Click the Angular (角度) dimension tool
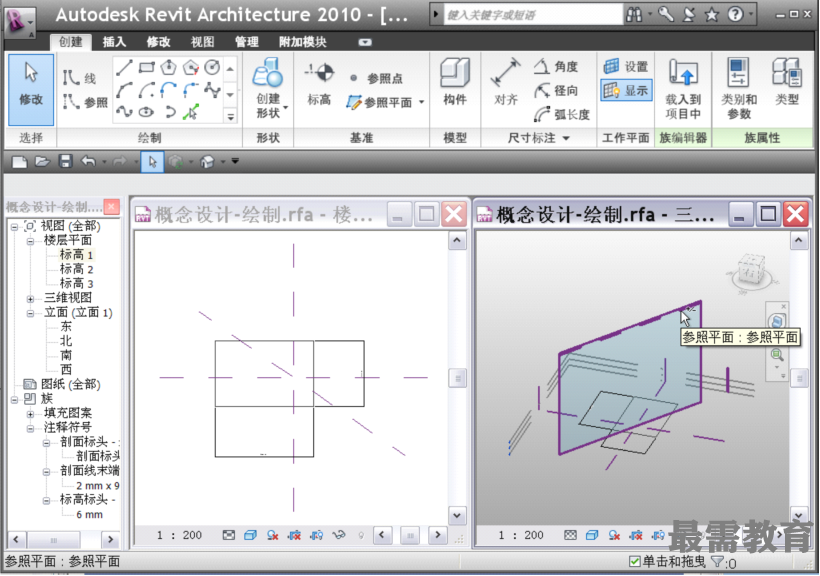Viewport: 820px width, 576px height. coord(556,66)
